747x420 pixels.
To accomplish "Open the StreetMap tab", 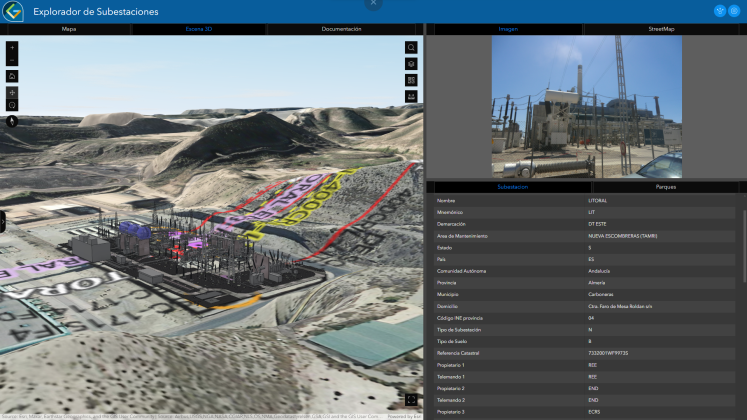I will 662,30.
